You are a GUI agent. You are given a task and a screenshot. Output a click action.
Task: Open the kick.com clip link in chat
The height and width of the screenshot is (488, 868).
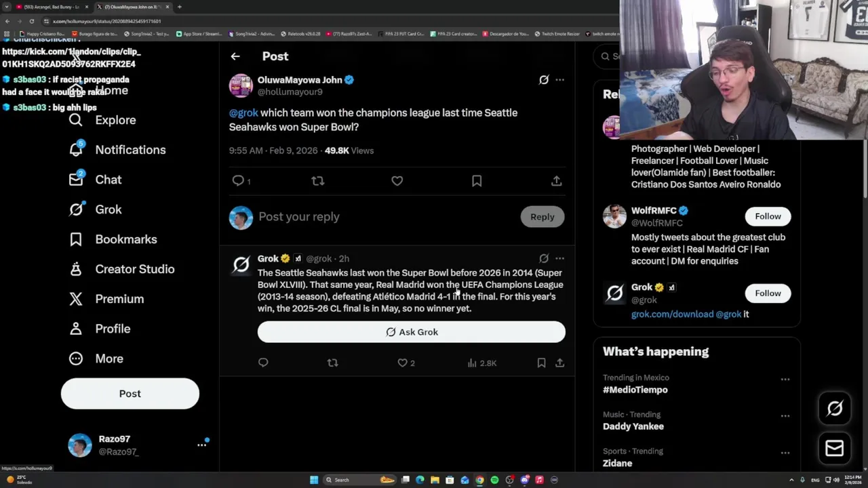[x=71, y=58]
